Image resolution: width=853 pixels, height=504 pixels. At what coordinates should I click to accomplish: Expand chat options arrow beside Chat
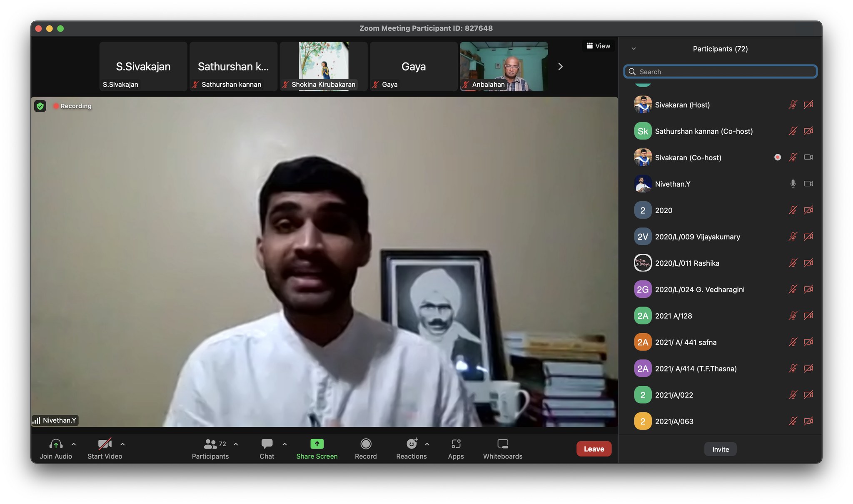284,444
